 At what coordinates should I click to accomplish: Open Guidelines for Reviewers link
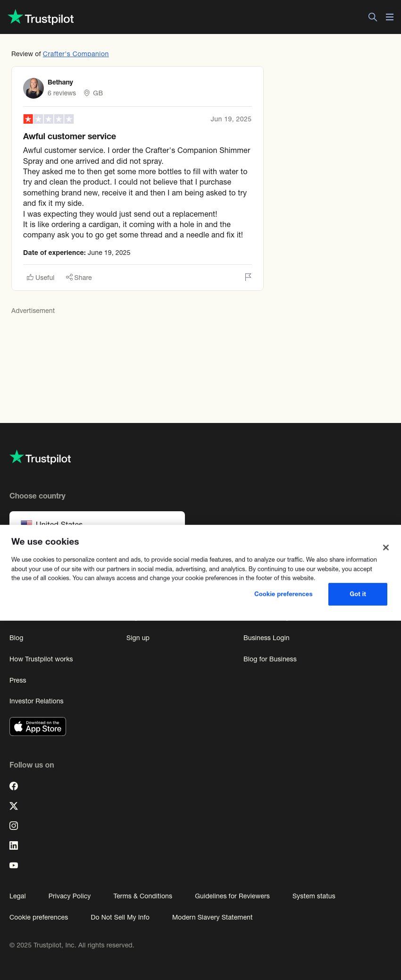(x=232, y=896)
